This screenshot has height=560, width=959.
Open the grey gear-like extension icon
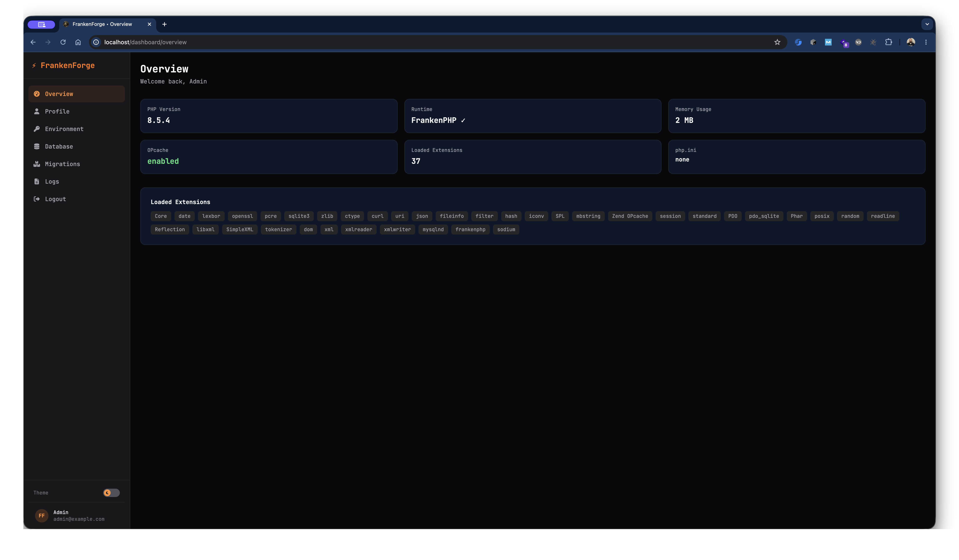click(x=873, y=42)
